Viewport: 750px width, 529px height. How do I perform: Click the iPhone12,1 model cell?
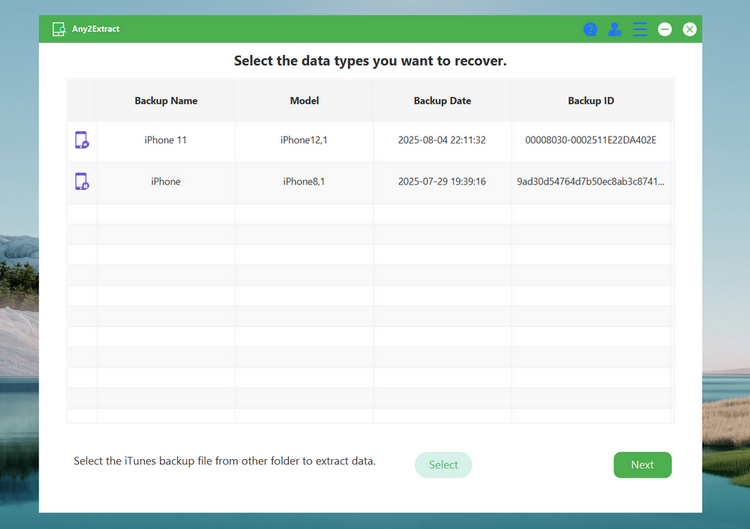pyautogui.click(x=304, y=140)
